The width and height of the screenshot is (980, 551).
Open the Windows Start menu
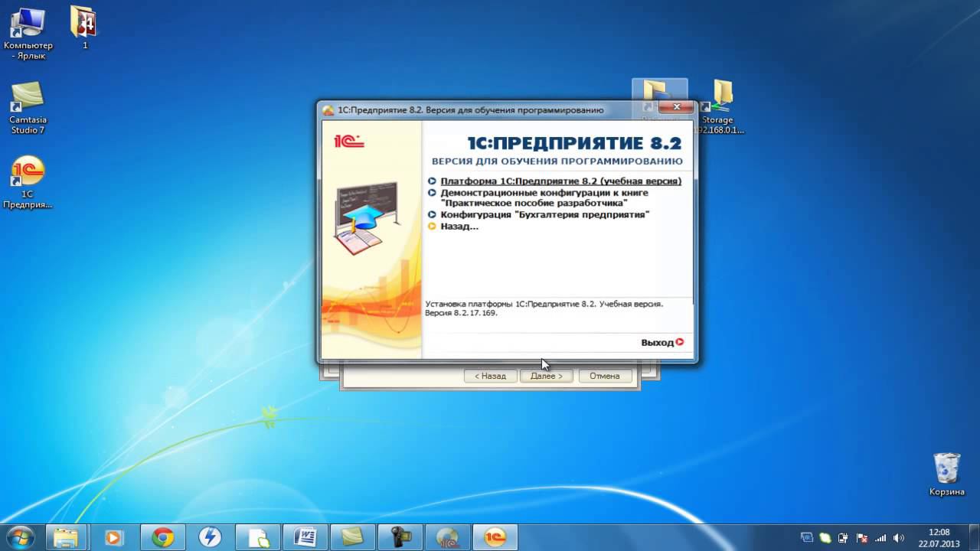[x=20, y=537]
